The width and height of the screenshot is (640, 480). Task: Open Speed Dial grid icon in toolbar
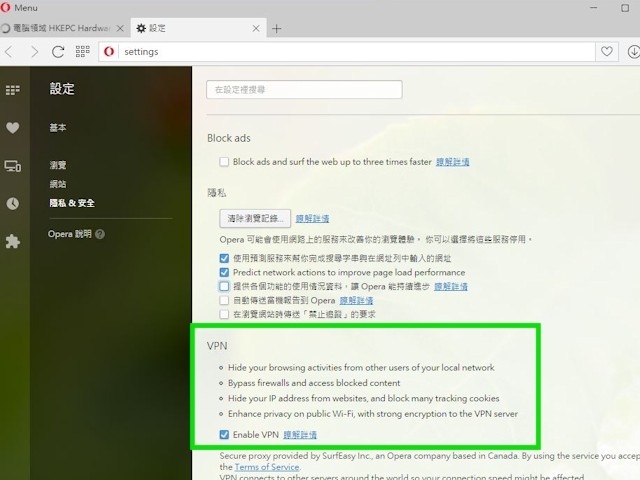coord(82,51)
